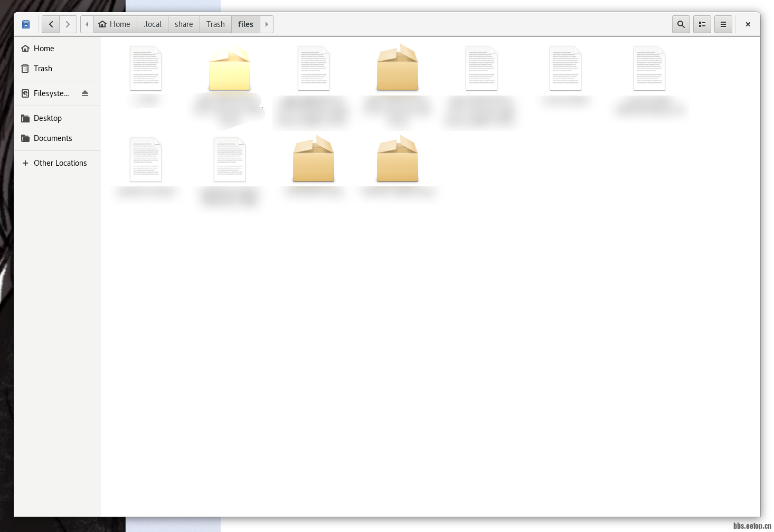
Task: Navigate to the .local path segment
Action: pos(153,24)
